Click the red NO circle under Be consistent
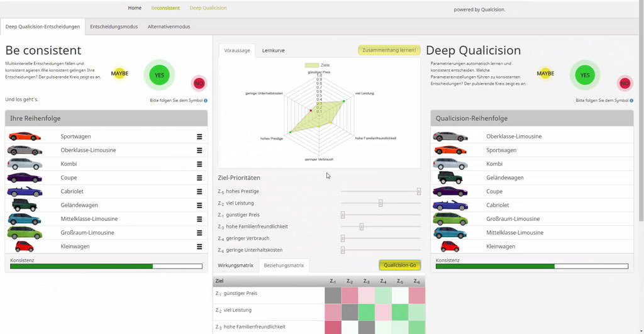Image resolution: width=644 pixels, height=334 pixels. click(199, 83)
